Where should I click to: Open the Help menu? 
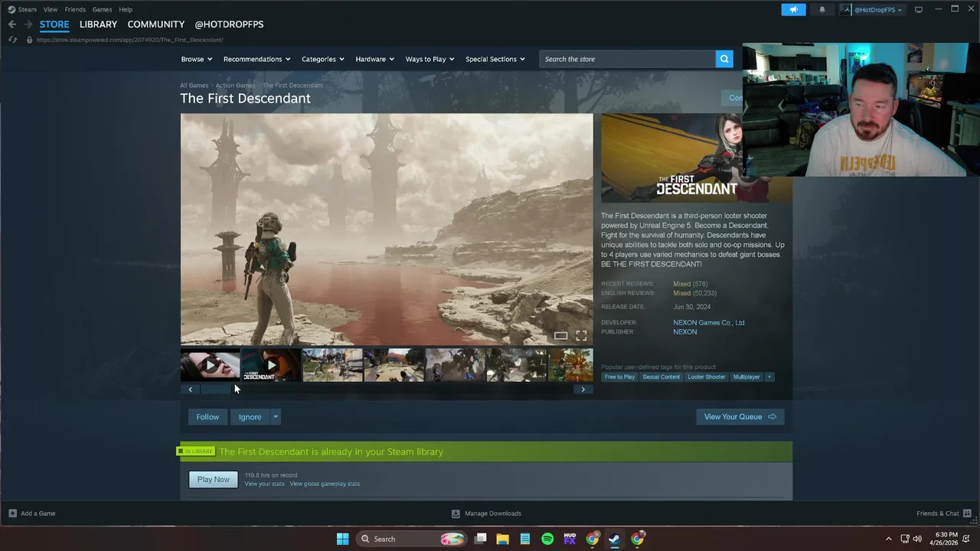pyautogui.click(x=126, y=9)
